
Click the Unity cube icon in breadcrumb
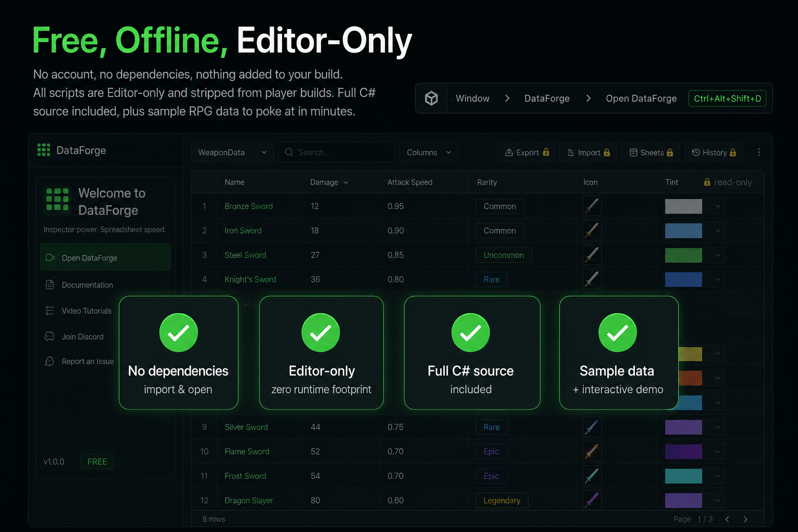431,98
